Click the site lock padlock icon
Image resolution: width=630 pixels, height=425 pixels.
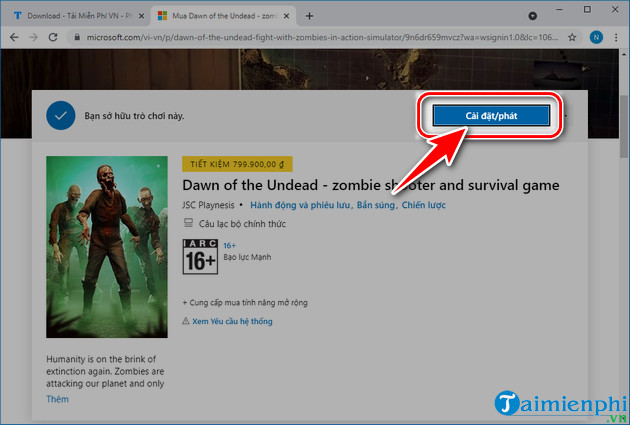click(77, 37)
